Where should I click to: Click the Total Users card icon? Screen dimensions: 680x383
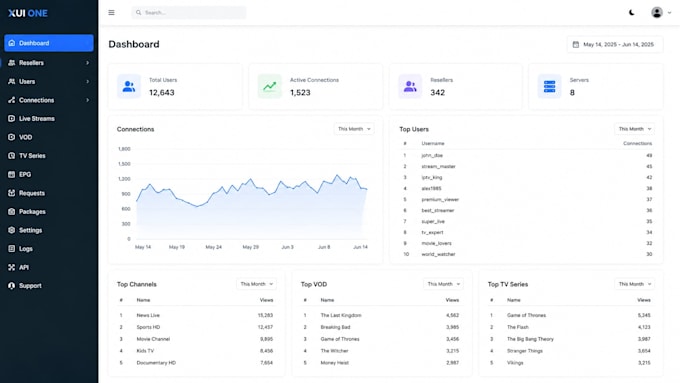(x=129, y=86)
